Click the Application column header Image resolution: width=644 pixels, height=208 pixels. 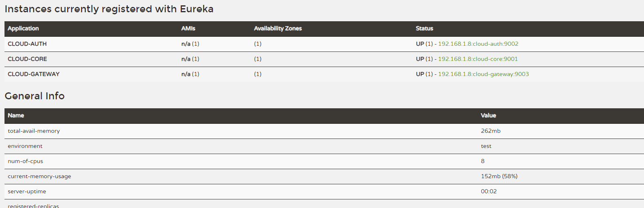click(x=23, y=28)
